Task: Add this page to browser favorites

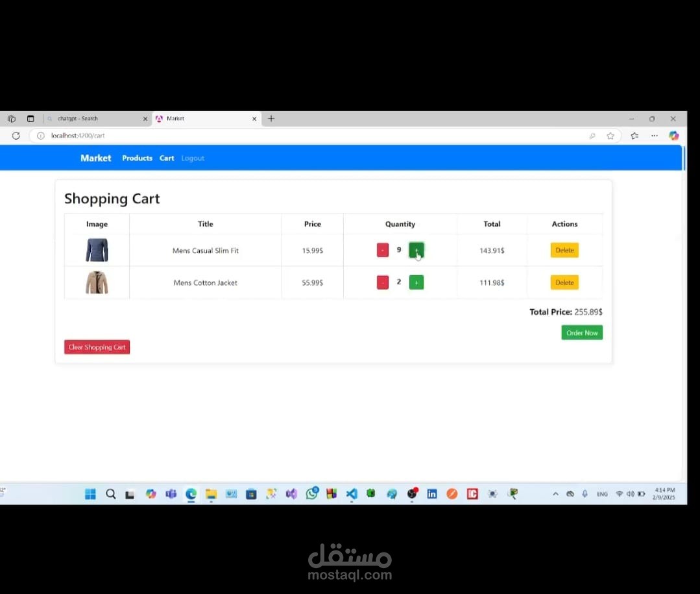Action: click(x=610, y=136)
